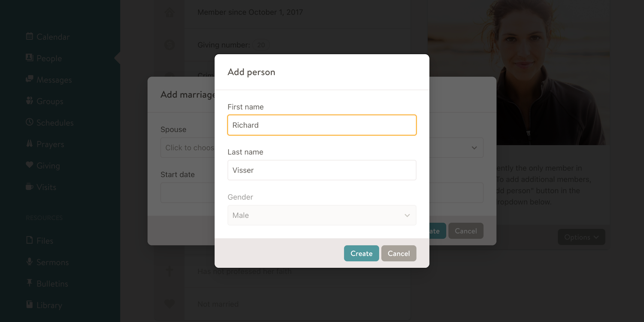Image resolution: width=644 pixels, height=322 pixels.
Task: Click the First name input field
Action: [322, 125]
